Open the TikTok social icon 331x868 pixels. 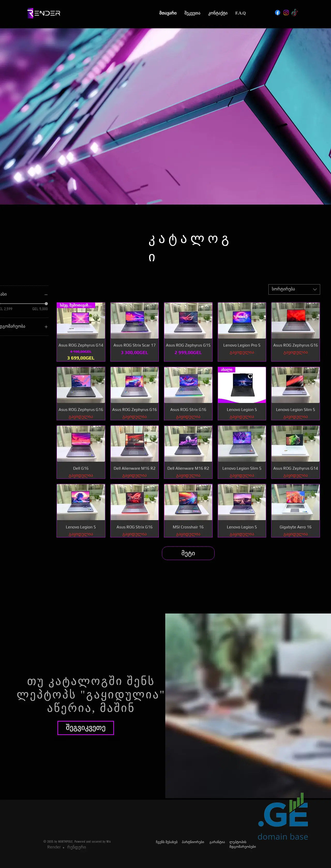pyautogui.click(x=294, y=13)
